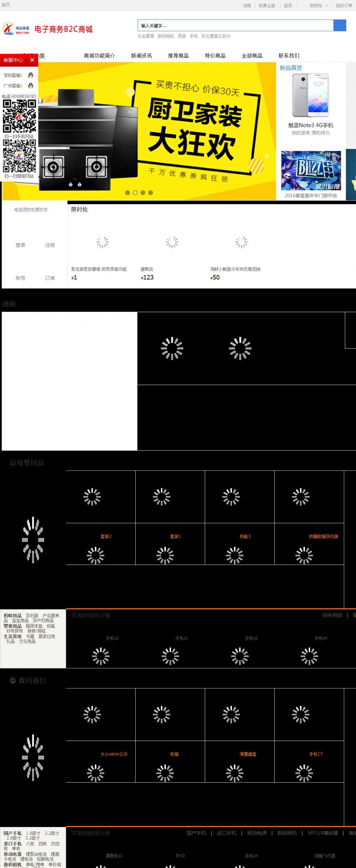Viewport: 356px width, 868px height.
Task: Click the 免费注册 link
Action: click(267, 6)
